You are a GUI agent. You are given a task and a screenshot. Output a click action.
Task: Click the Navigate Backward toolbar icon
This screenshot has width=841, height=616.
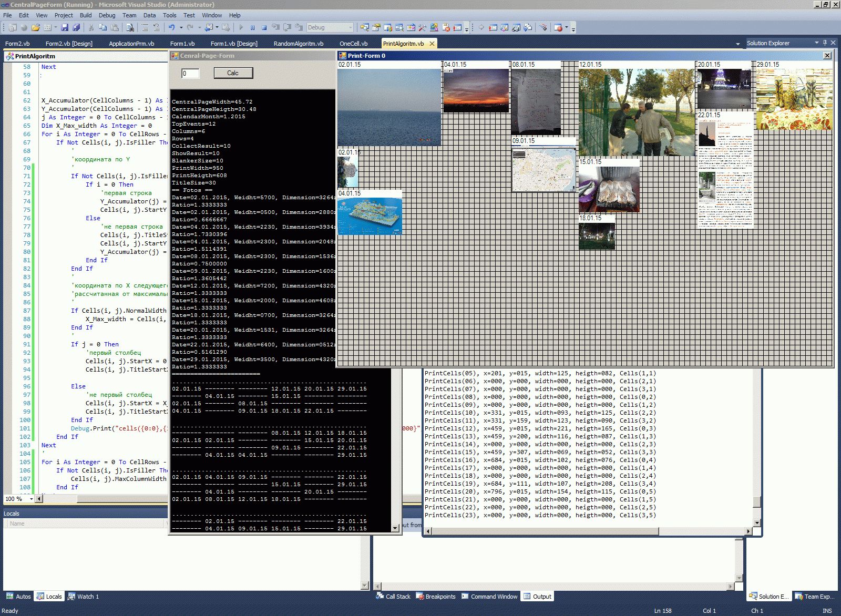click(x=209, y=27)
